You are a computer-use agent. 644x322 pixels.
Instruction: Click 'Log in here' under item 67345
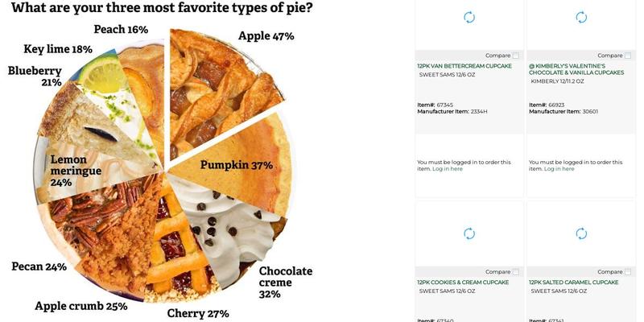click(448, 169)
